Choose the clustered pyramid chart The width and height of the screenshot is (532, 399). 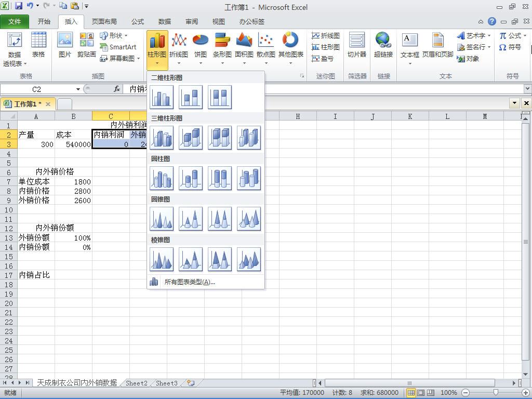pos(162,259)
